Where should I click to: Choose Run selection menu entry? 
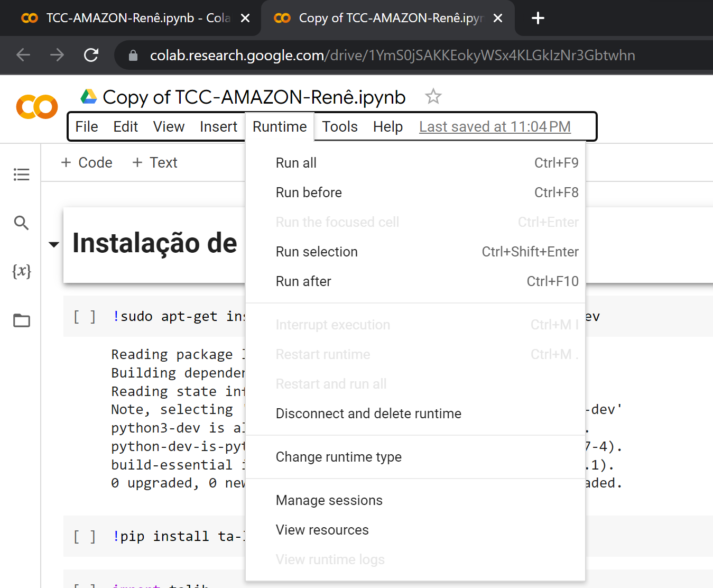click(x=415, y=252)
